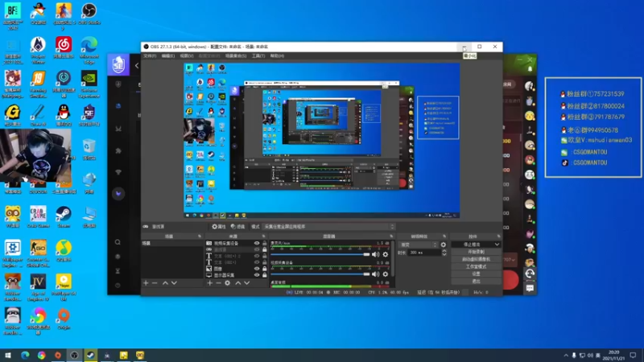Unlock the 显示器采集 source

click(x=265, y=275)
